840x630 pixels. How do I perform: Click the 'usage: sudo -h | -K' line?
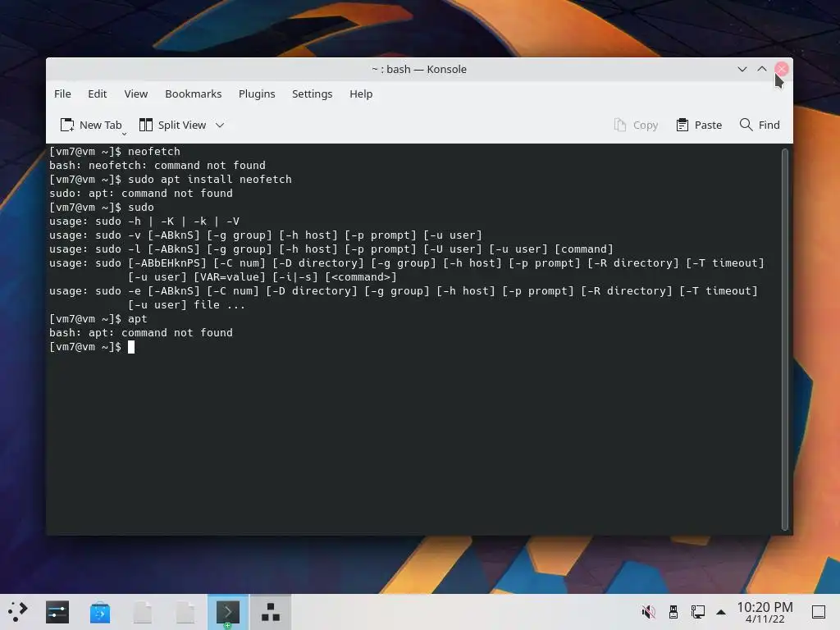click(144, 221)
